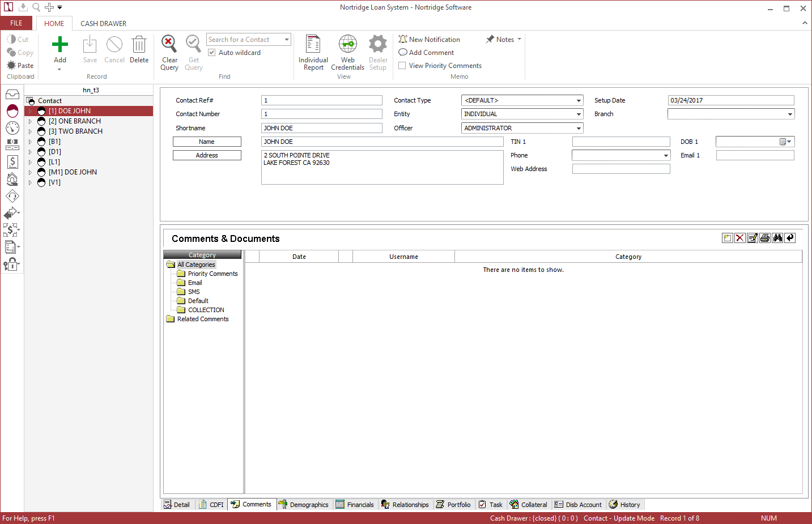Switch to the History tab
Screen dimensions: 812x524
[624, 504]
